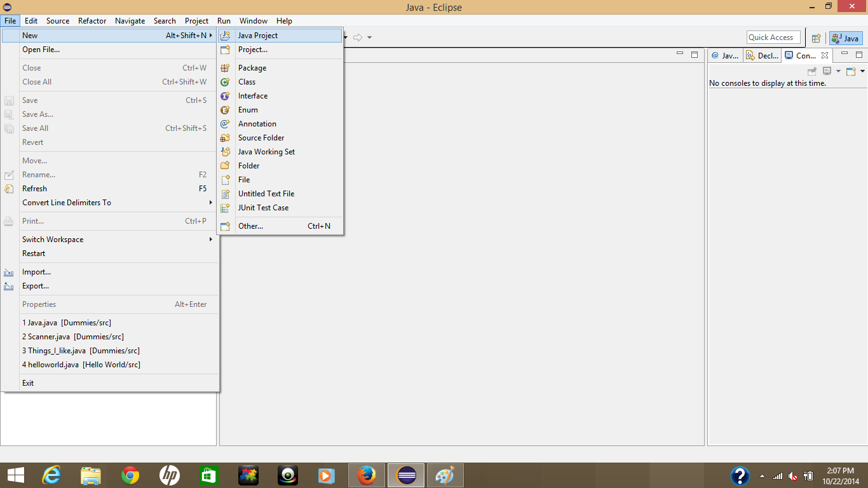Click the Source Folder icon
The width and height of the screenshot is (868, 488).
[225, 138]
